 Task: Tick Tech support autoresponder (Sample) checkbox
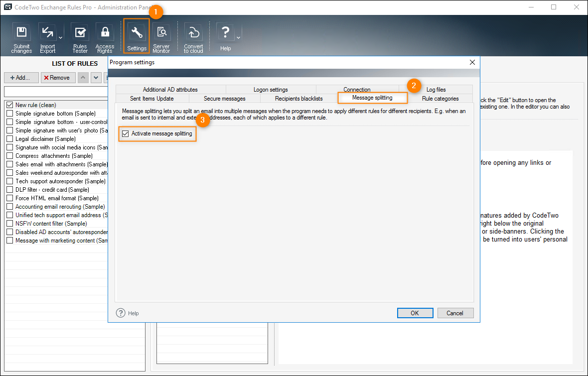[x=10, y=181]
